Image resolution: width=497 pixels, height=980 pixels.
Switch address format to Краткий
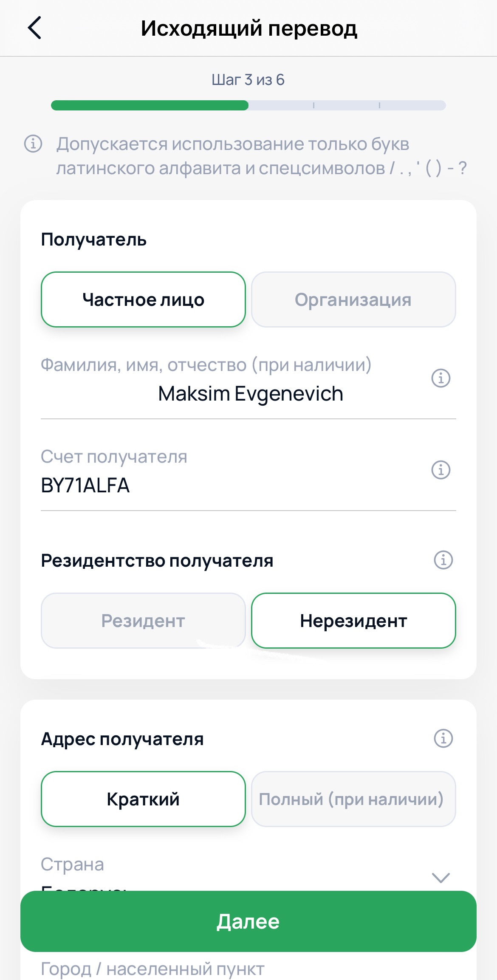143,799
